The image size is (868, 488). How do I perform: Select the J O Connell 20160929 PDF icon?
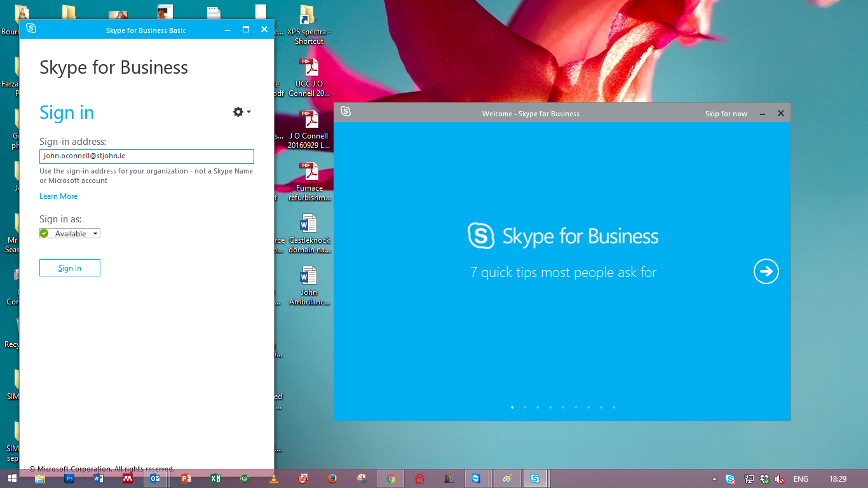pos(309,130)
